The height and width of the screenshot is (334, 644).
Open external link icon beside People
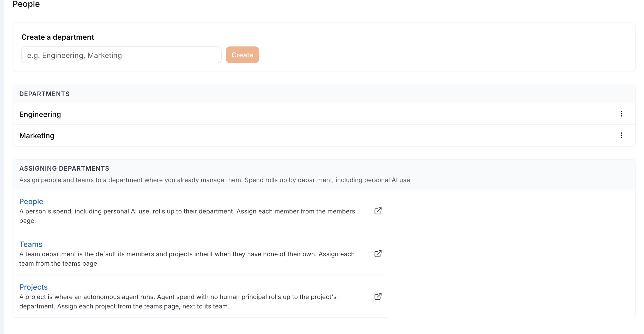(378, 211)
